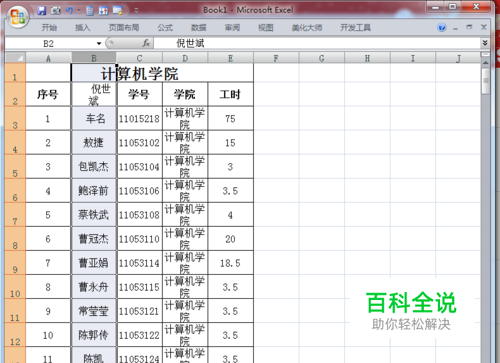Switch to the 开始 ribbon tab
The height and width of the screenshot is (363, 500).
click(49, 27)
